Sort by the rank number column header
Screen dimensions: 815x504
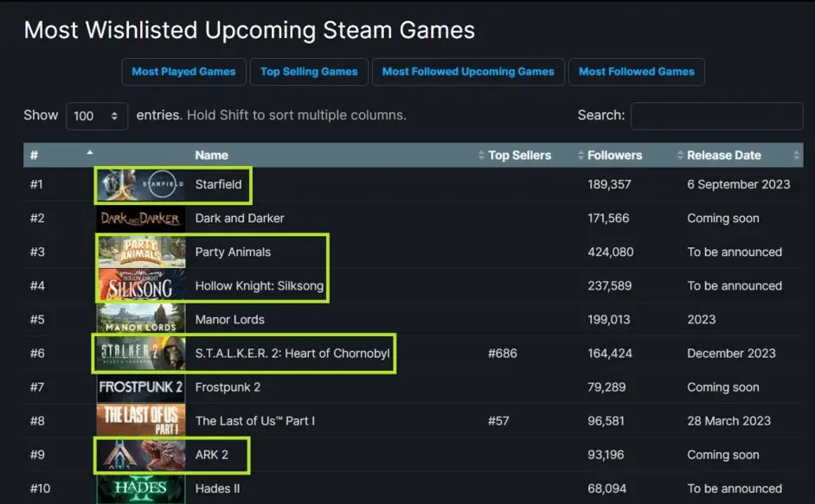pos(35,156)
